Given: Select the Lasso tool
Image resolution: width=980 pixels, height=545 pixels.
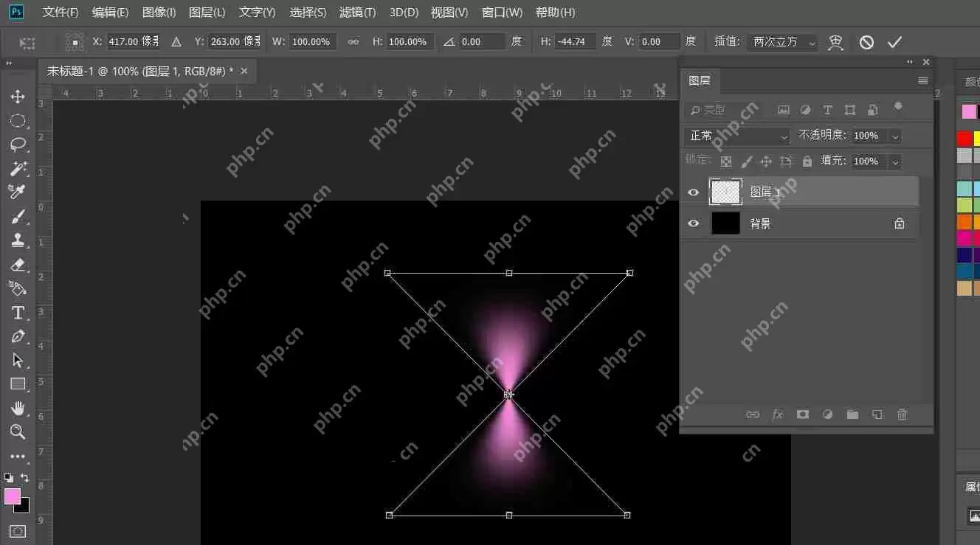Looking at the screenshot, I should point(18,144).
